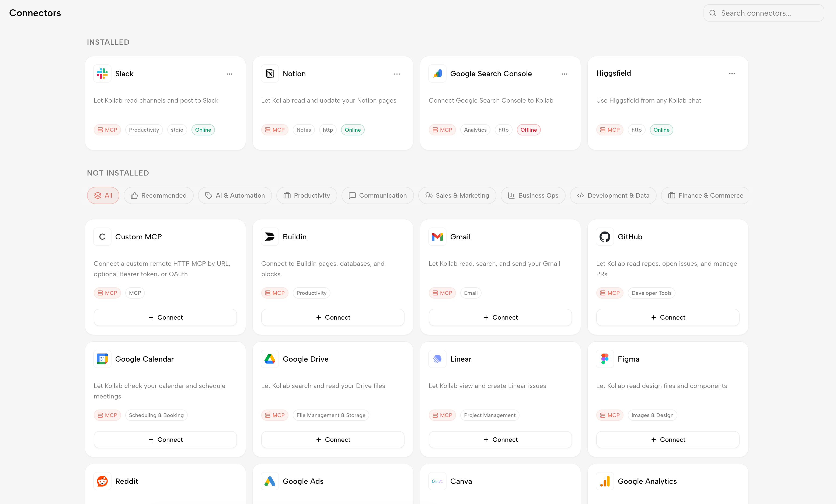
Task: Click the Analytics tag on Google Search Console
Action: 475,129
